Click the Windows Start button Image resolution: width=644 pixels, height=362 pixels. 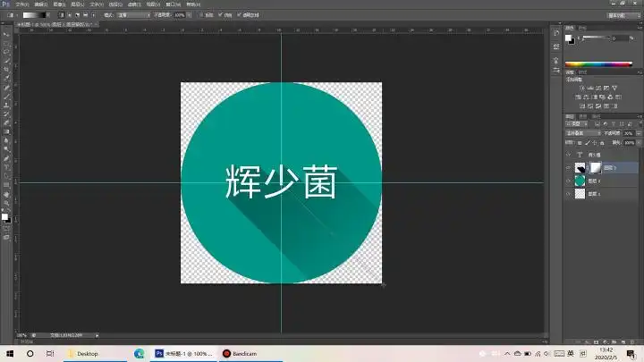[x=9, y=353]
